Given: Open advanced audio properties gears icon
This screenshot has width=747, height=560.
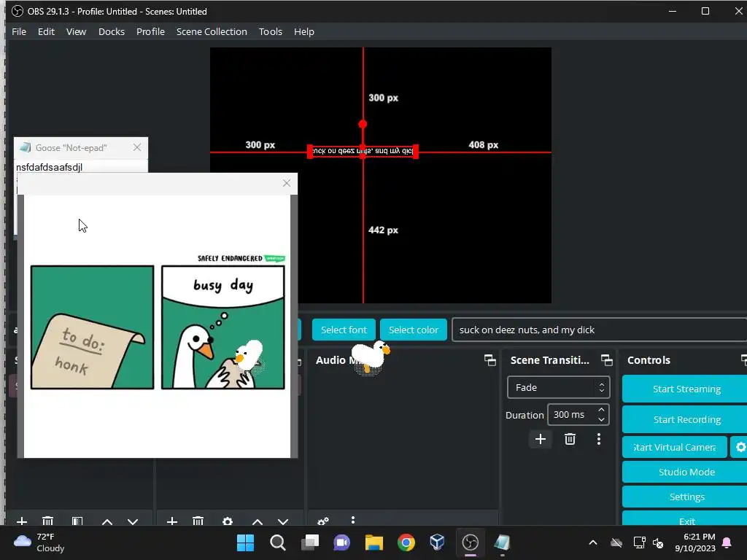Looking at the screenshot, I should (x=323, y=521).
